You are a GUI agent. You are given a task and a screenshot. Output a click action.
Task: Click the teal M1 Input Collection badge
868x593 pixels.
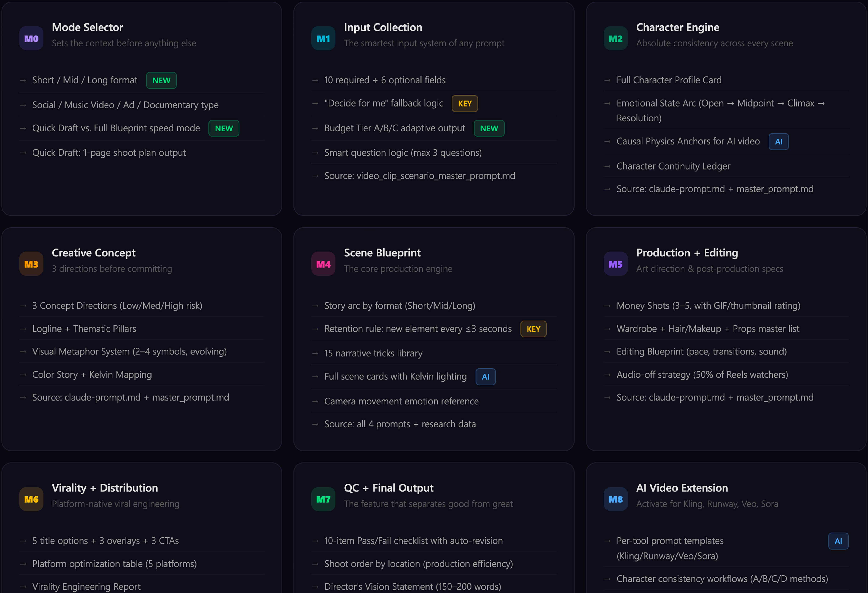(x=323, y=38)
